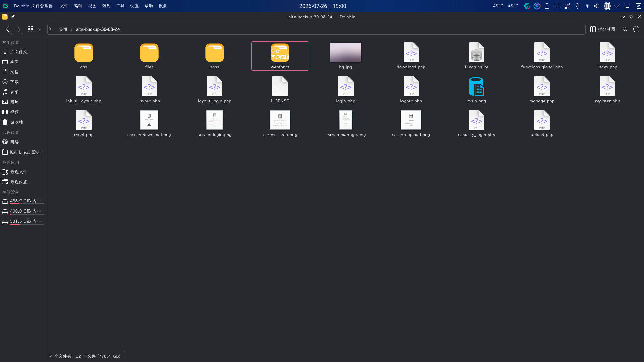
Task: Click the back navigation arrow
Action: coord(8,29)
